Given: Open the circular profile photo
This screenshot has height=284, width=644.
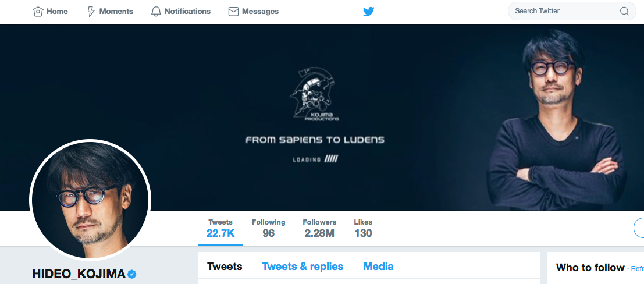Looking at the screenshot, I should point(90,200).
